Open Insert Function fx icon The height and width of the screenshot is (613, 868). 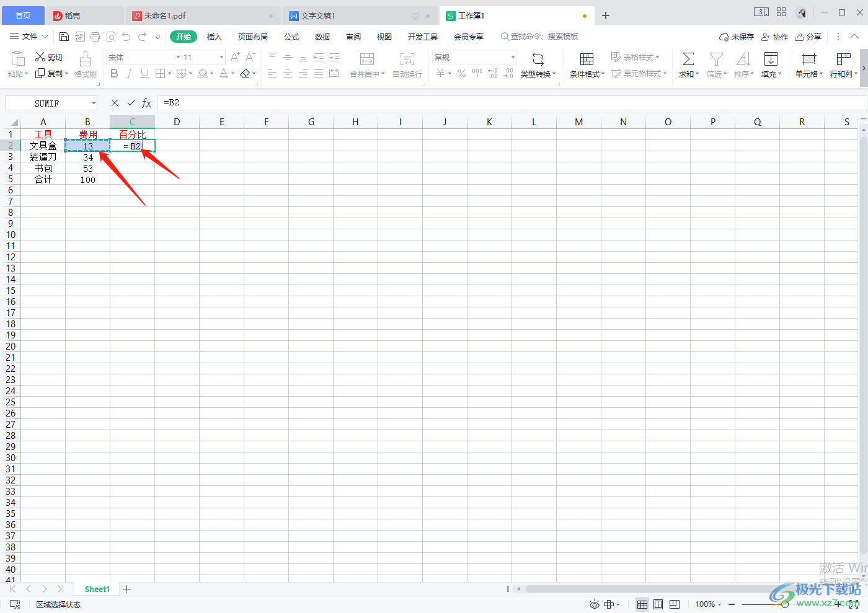[x=147, y=103]
